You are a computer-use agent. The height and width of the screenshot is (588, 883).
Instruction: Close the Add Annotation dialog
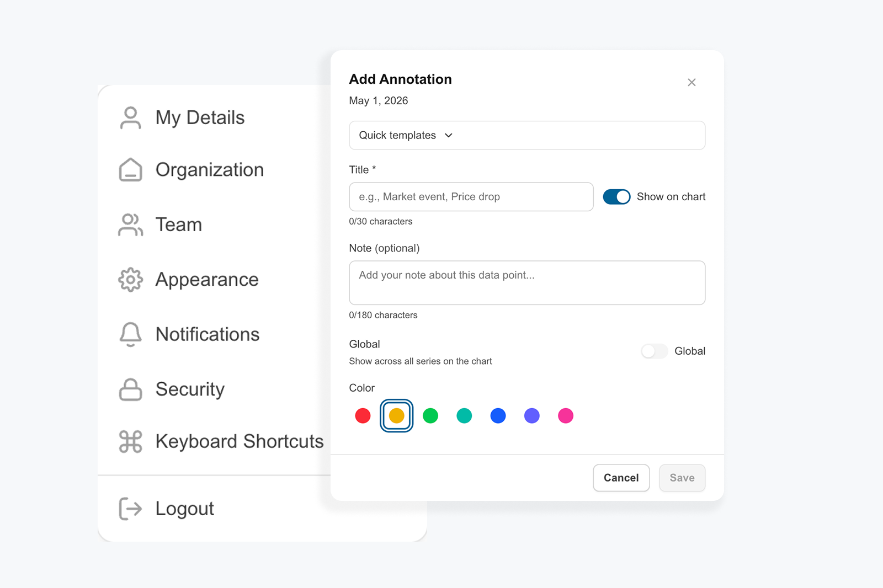pyautogui.click(x=691, y=82)
